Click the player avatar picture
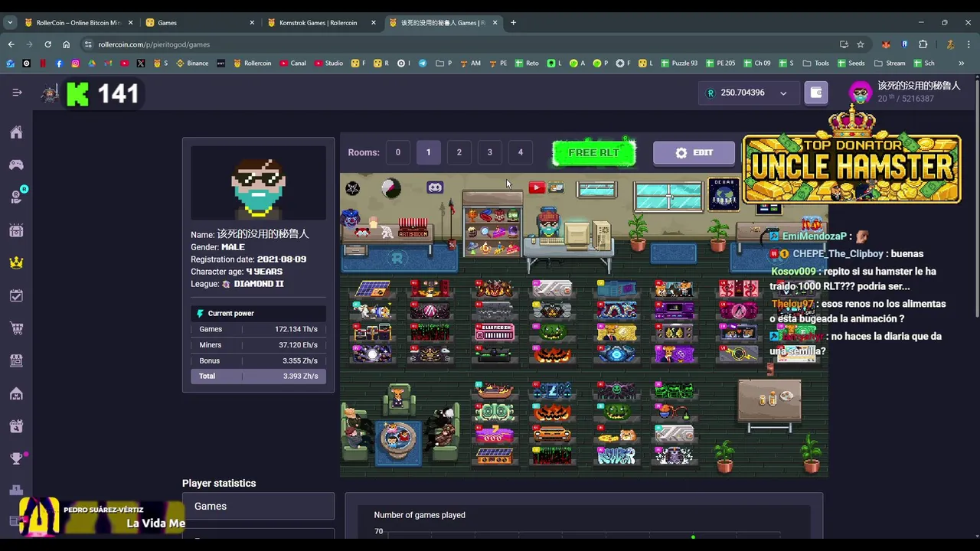 click(258, 184)
